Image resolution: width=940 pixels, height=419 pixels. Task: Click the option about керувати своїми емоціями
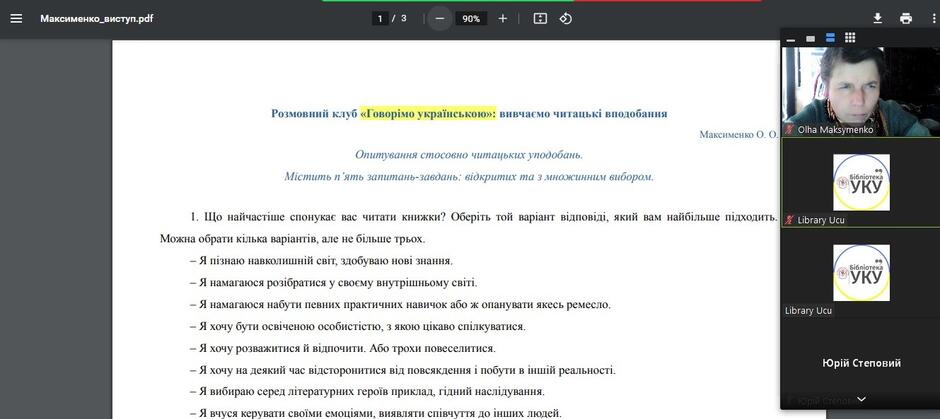376,413
